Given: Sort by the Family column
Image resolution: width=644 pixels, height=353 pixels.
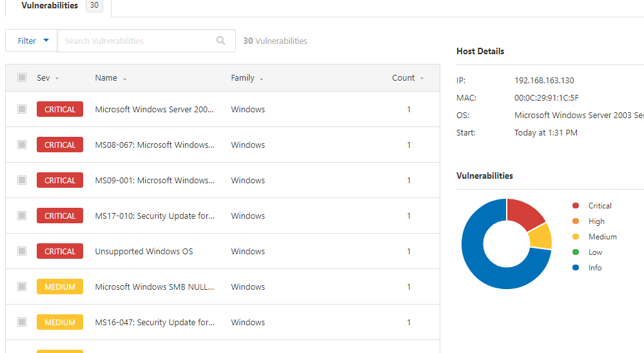Looking at the screenshot, I should point(247,77).
